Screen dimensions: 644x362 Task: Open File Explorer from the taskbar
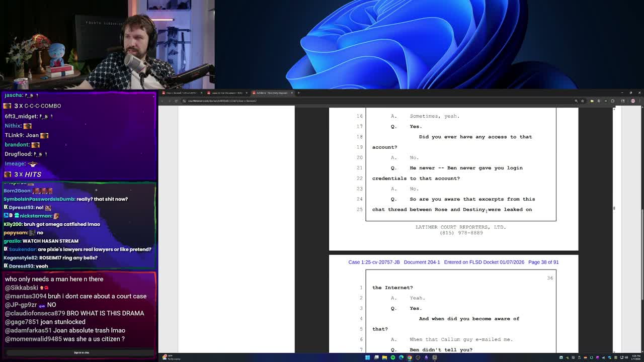384,357
